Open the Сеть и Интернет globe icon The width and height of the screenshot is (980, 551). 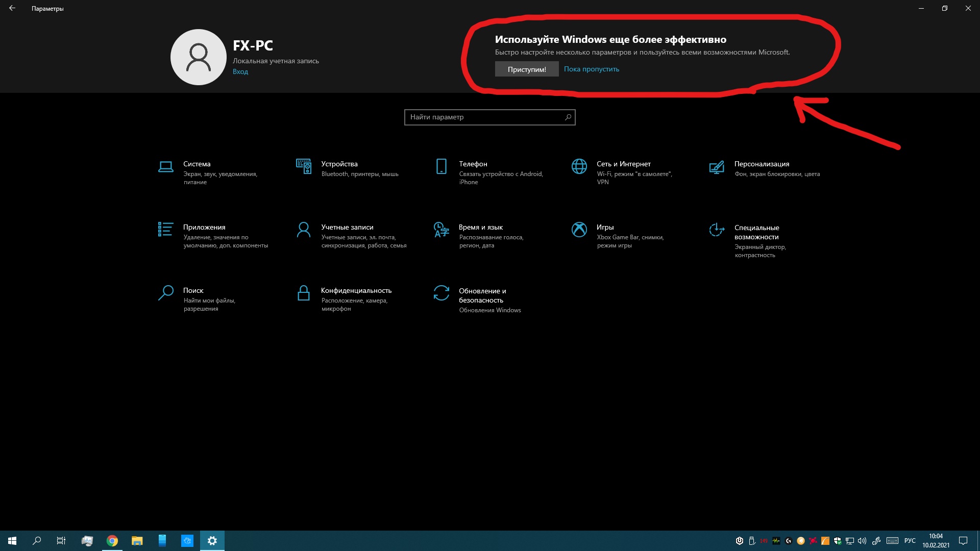coord(579,166)
